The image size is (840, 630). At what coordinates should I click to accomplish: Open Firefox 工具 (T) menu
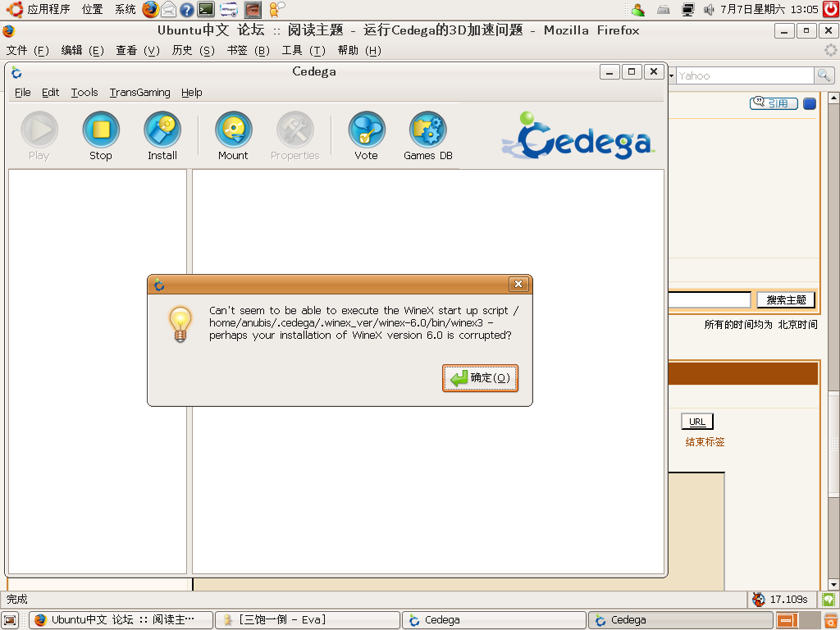tap(304, 50)
